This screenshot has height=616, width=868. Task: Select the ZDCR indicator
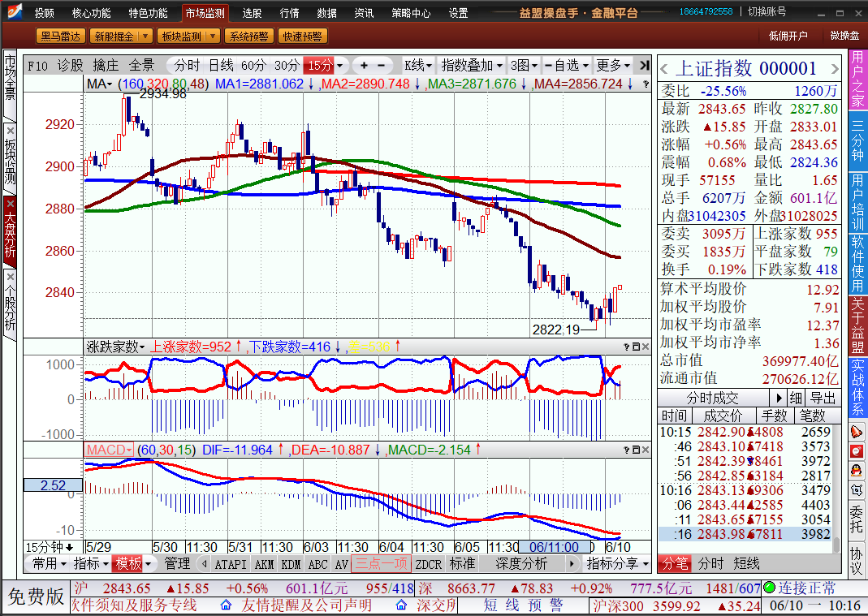pos(428,564)
